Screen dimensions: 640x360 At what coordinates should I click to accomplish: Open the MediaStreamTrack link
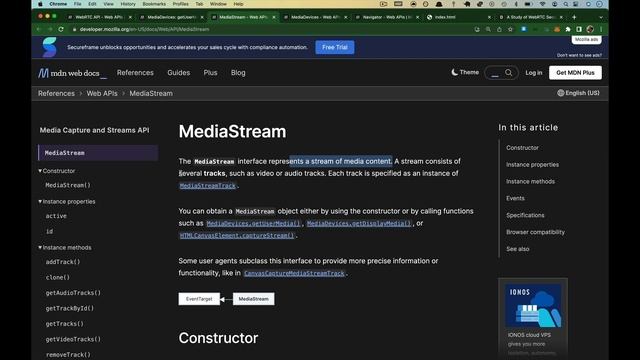[208, 186]
